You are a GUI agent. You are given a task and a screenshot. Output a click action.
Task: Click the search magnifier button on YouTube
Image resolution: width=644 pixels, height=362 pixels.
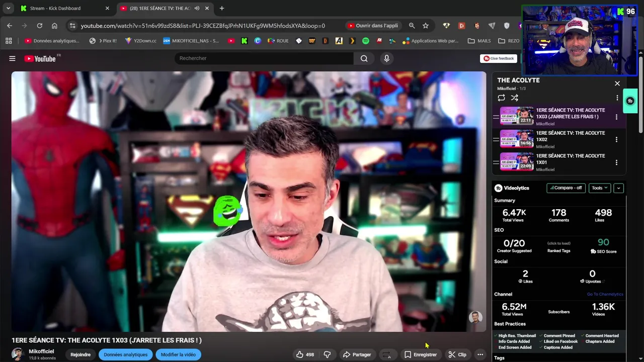(364, 58)
